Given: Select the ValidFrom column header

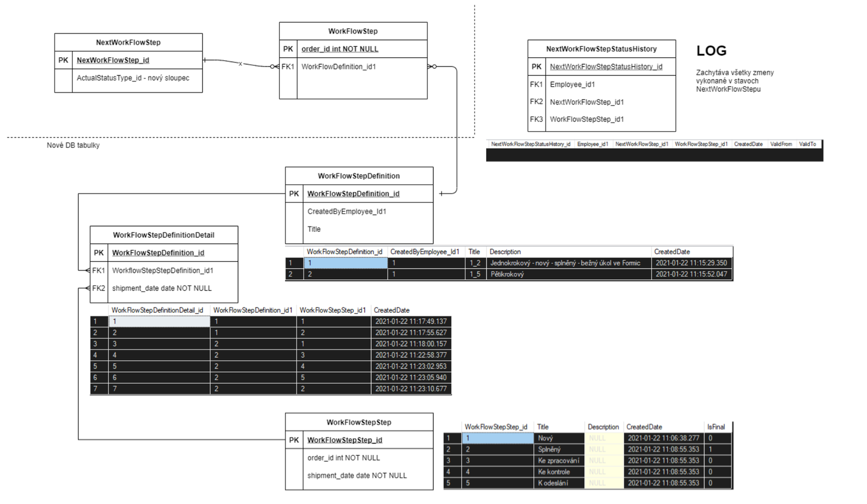Looking at the screenshot, I should point(781,144).
